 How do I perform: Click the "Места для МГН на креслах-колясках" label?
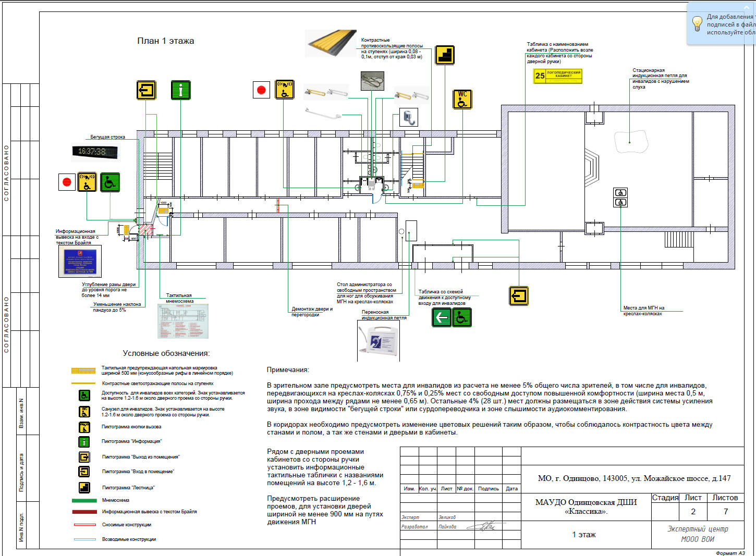coord(644,311)
